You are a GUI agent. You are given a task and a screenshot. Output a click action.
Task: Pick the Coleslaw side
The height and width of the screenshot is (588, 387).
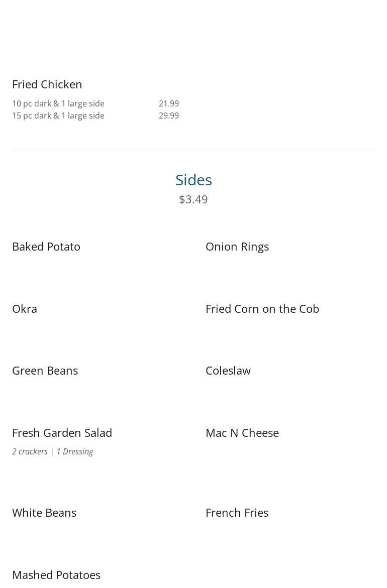coord(228,371)
